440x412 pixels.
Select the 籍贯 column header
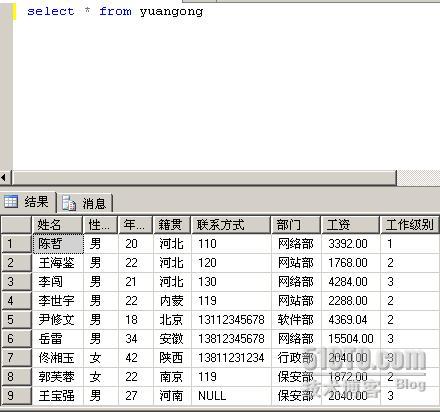click(x=172, y=225)
